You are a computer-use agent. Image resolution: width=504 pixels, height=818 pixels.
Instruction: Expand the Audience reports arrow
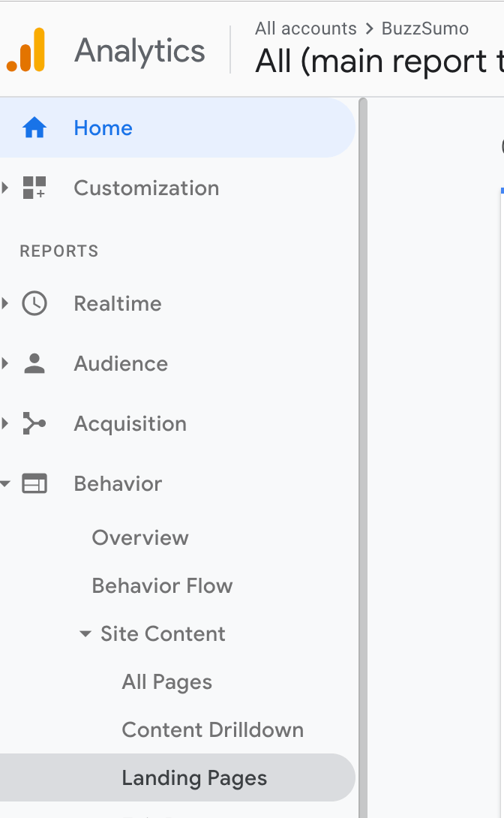click(x=6, y=364)
